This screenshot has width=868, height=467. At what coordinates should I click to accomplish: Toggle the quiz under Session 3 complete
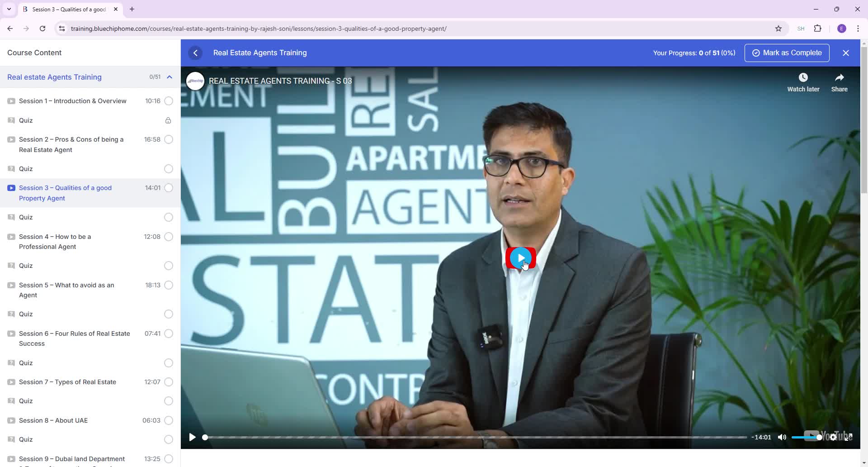[x=168, y=217]
